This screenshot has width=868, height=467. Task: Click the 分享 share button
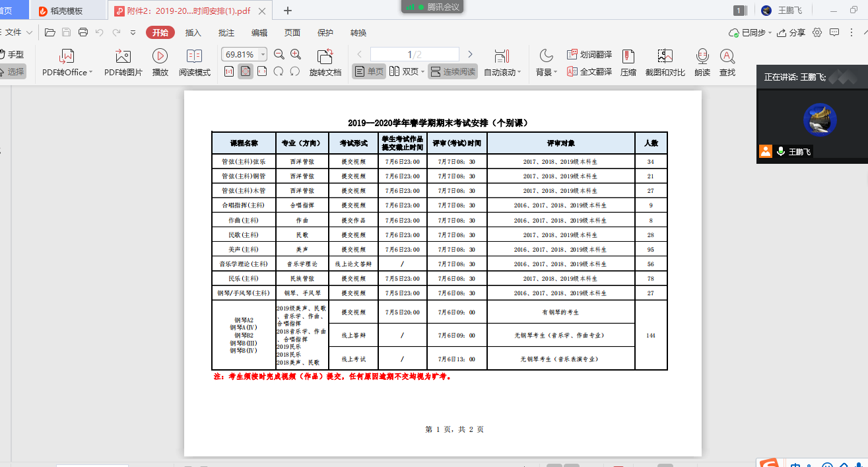click(x=791, y=33)
